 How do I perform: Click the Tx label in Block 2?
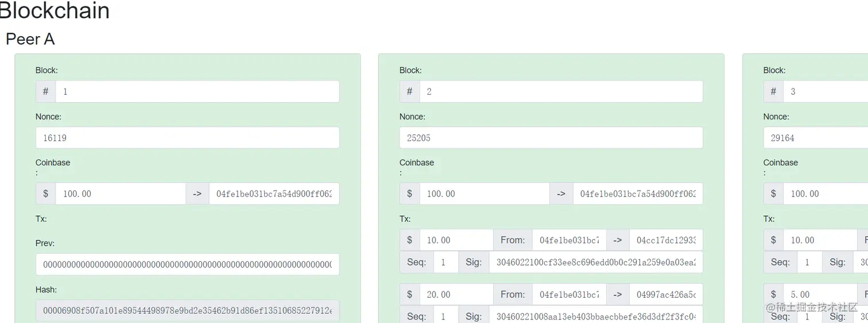[405, 219]
